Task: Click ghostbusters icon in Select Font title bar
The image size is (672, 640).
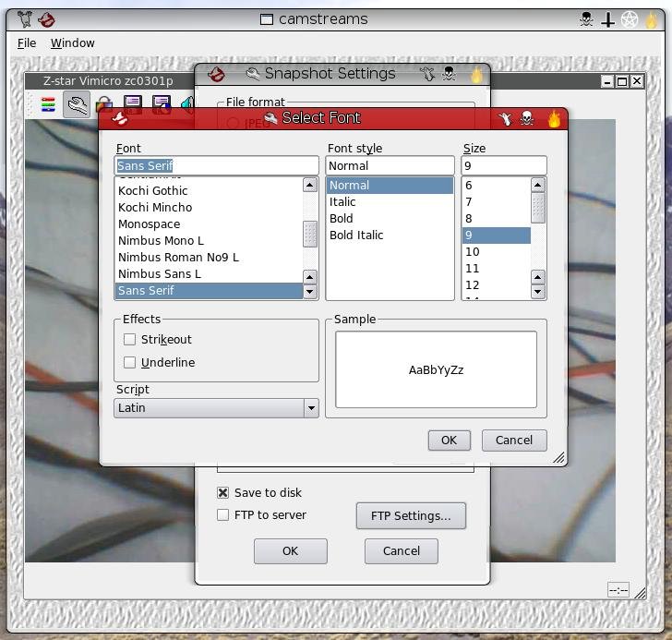Action: tap(120, 118)
